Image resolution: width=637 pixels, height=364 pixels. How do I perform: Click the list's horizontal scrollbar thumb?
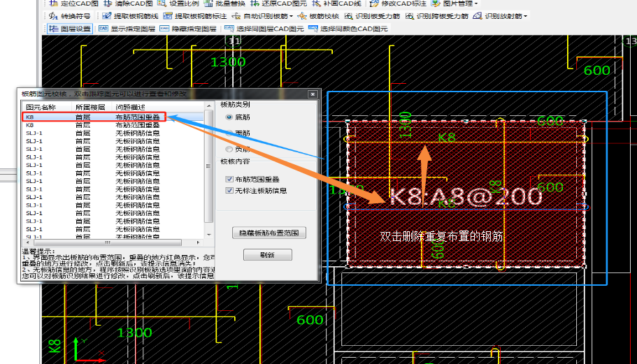pyautogui.click(x=107, y=242)
